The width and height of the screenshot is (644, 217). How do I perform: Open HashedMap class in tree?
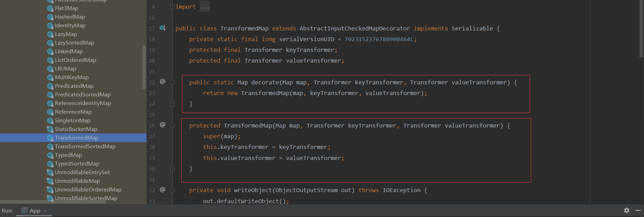[x=70, y=17]
